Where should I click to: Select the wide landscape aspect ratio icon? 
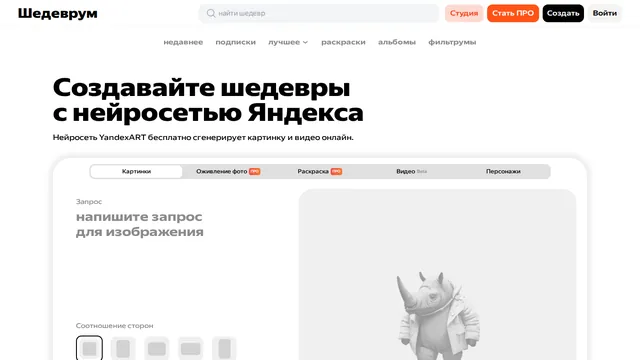click(191, 349)
